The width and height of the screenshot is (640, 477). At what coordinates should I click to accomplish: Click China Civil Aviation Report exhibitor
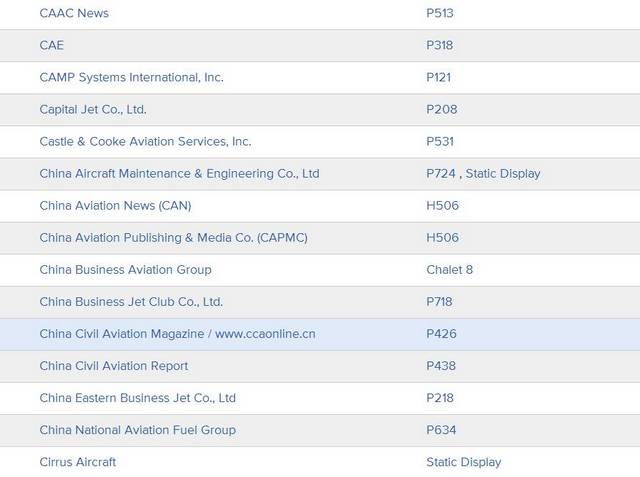tap(113, 365)
